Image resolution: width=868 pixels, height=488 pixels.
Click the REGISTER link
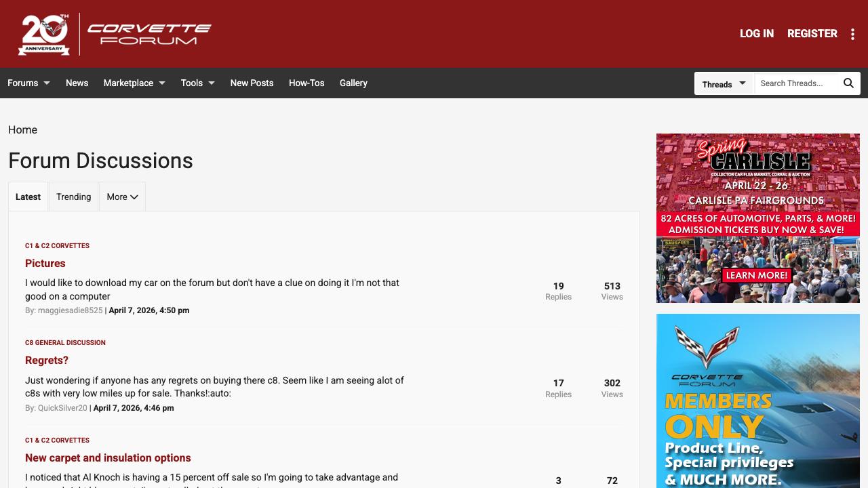(x=812, y=33)
